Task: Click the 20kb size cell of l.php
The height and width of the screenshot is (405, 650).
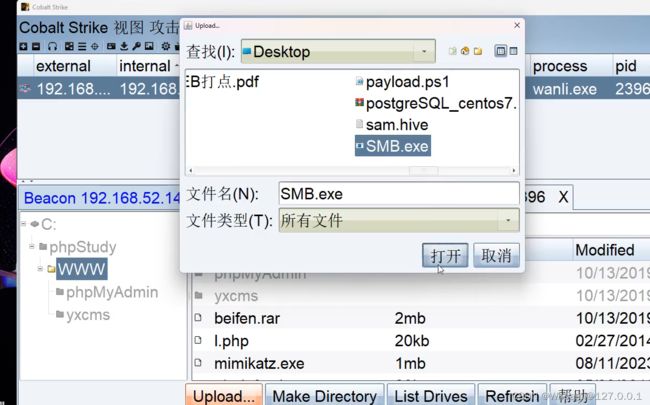Action: coord(412,341)
